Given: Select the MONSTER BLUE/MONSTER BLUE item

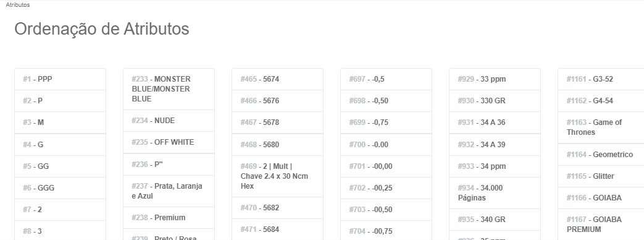Looking at the screenshot, I should (x=169, y=89).
